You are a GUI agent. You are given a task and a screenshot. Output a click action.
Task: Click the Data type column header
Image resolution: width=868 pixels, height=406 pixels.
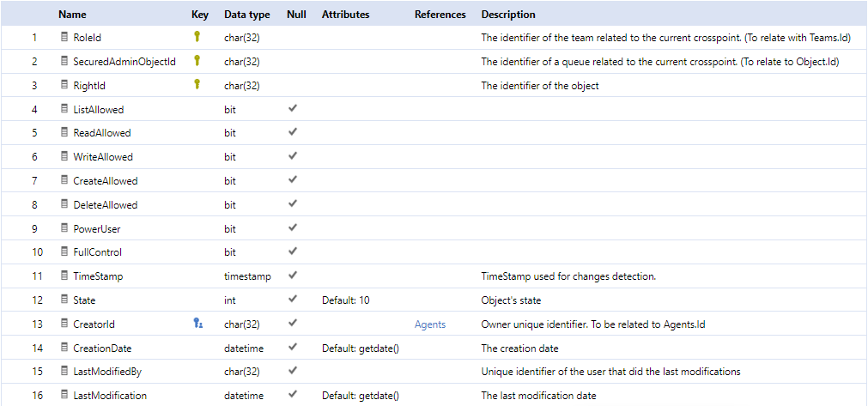[x=247, y=15]
